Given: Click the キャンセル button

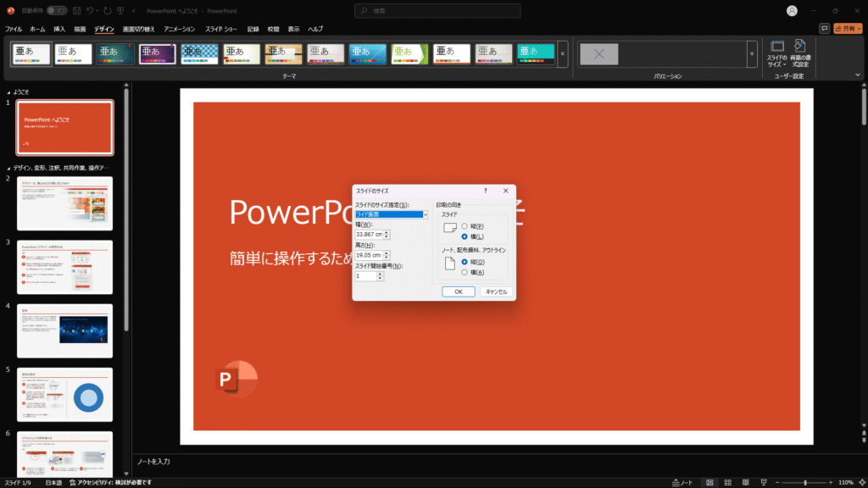Looking at the screenshot, I should 496,291.
